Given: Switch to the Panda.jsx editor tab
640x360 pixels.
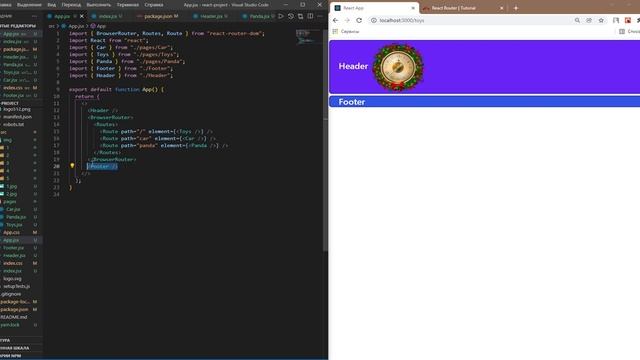Looking at the screenshot, I should point(259,16).
